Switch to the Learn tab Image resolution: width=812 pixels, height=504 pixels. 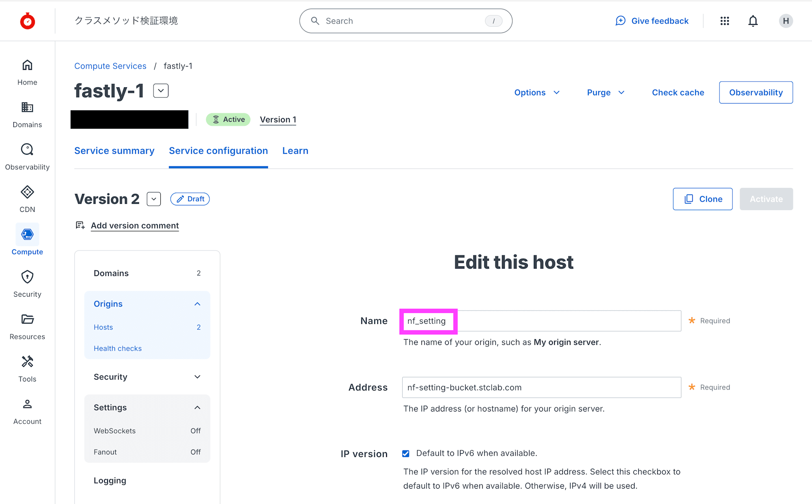[295, 151]
